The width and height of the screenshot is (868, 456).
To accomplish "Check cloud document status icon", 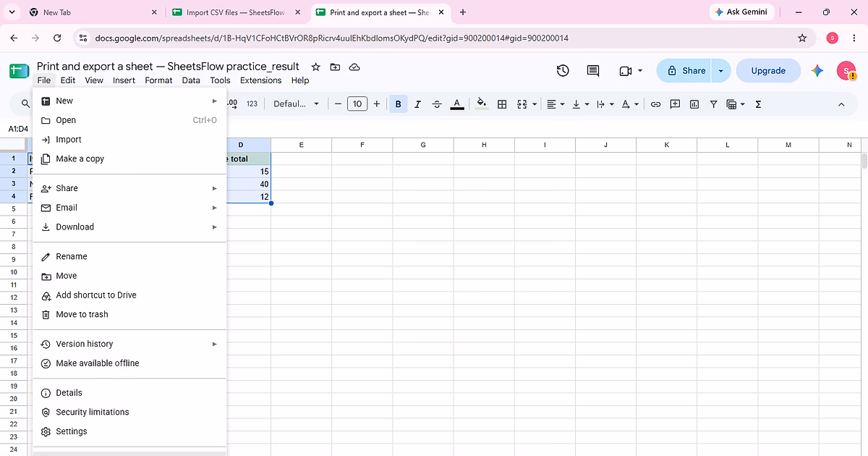I will click(354, 67).
